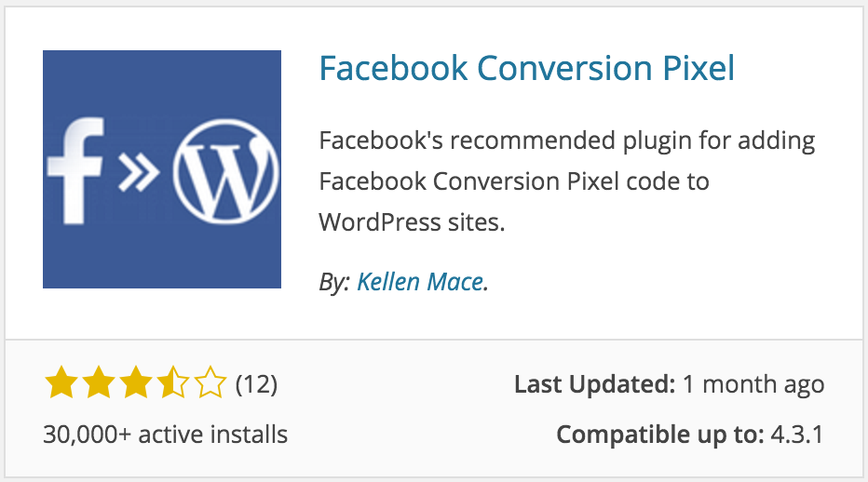Viewport: 868px width, 482px height.
Task: Click the 'Last Updated:' label
Action: coord(594,384)
